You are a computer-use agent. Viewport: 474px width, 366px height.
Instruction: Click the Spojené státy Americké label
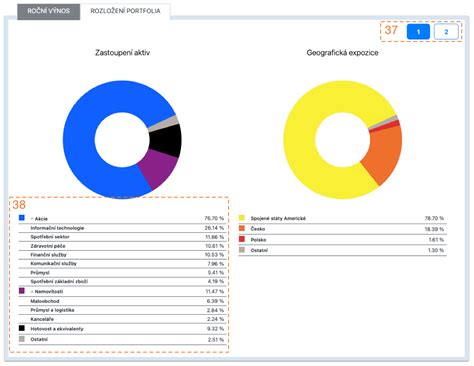point(278,218)
